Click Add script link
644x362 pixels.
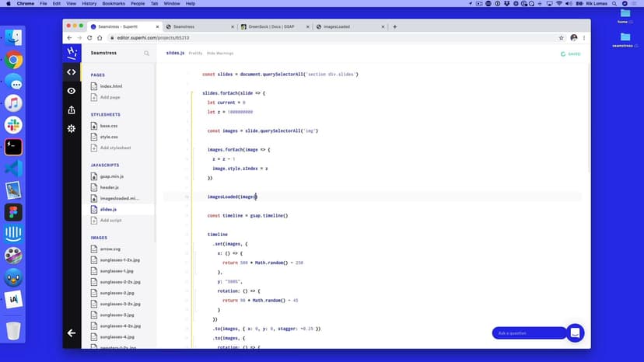(110, 220)
